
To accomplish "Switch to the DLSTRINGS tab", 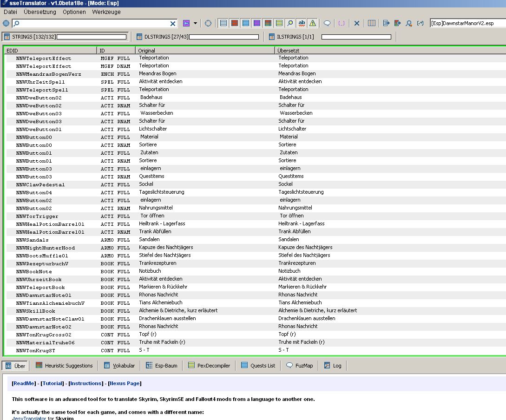I will [162, 37].
